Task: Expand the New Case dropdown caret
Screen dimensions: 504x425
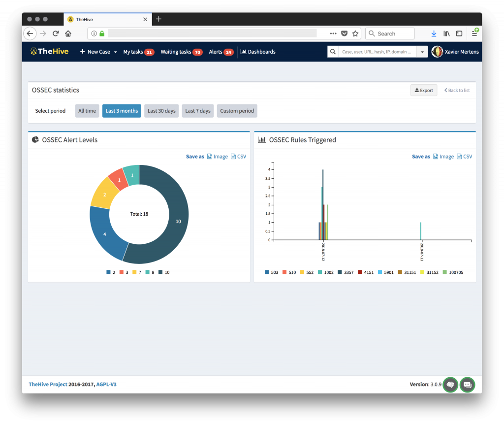Action: 115,52
